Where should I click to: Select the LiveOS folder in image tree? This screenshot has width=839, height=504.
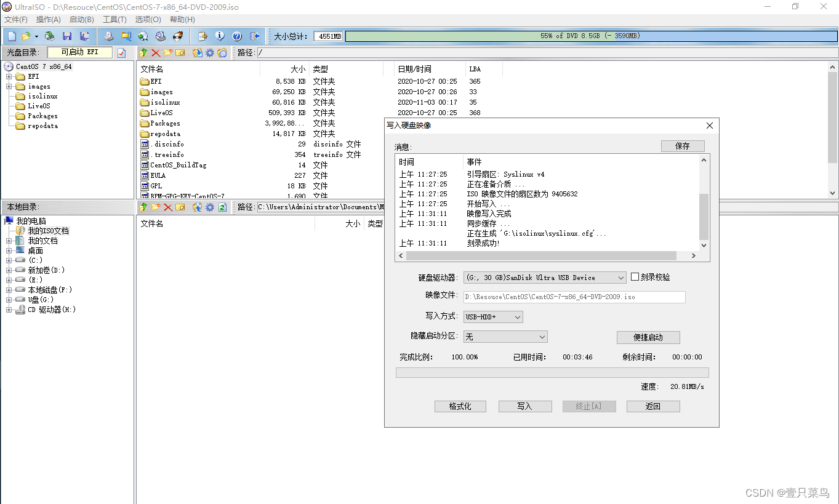pyautogui.click(x=39, y=106)
